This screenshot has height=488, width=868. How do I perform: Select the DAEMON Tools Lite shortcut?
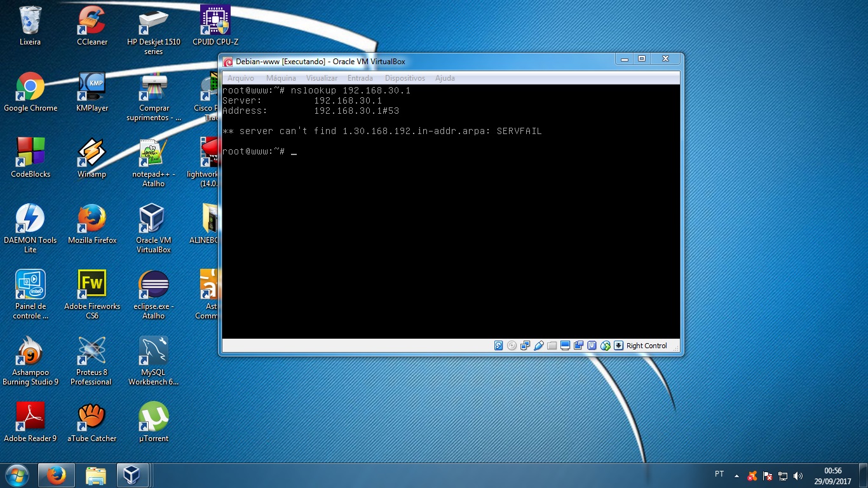[31, 229]
